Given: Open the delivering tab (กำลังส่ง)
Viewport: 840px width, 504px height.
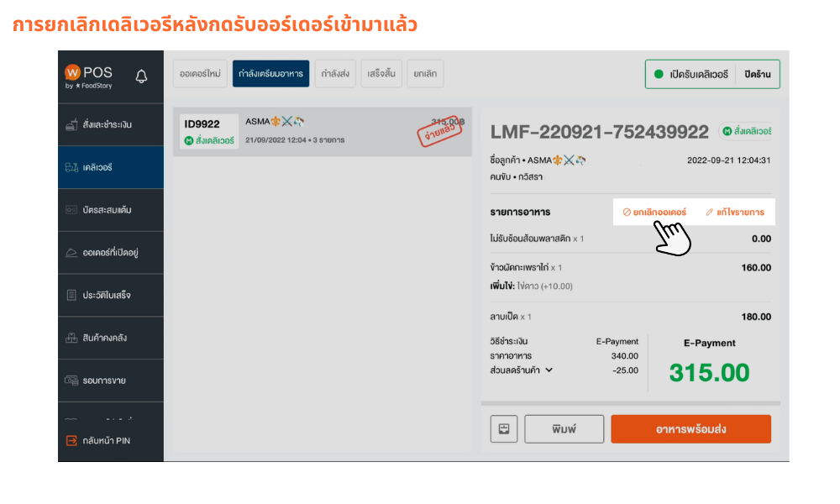Looking at the screenshot, I should click(335, 73).
